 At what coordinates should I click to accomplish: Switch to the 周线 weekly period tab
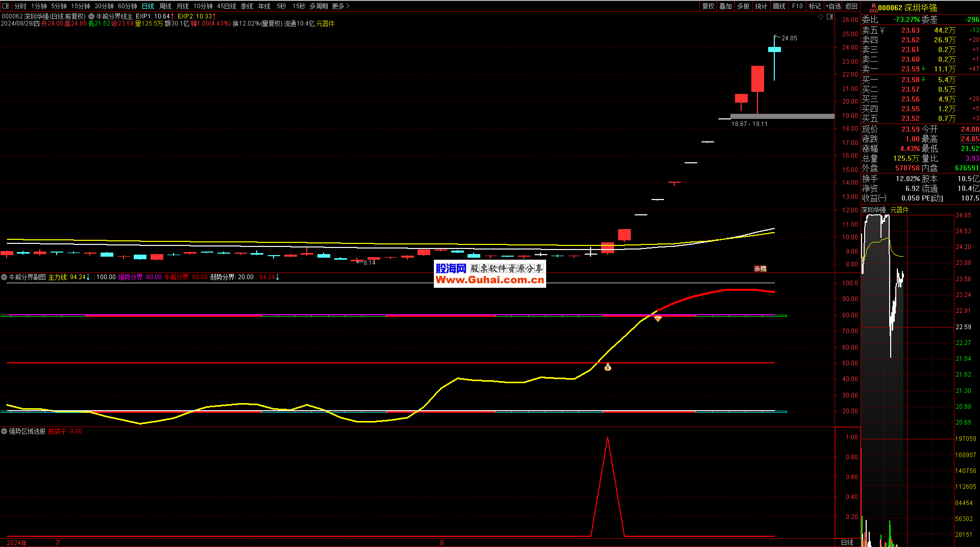tap(165, 6)
